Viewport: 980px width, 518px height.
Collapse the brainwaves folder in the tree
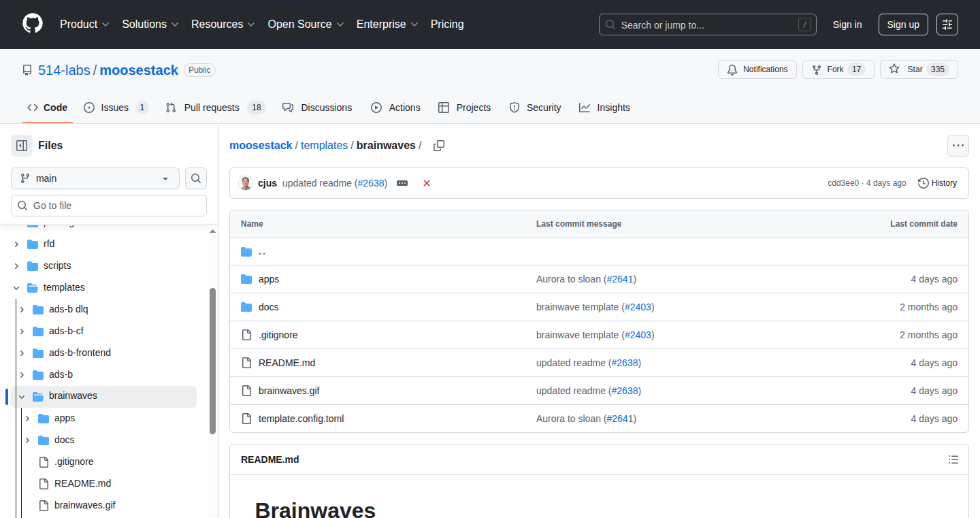(x=22, y=396)
